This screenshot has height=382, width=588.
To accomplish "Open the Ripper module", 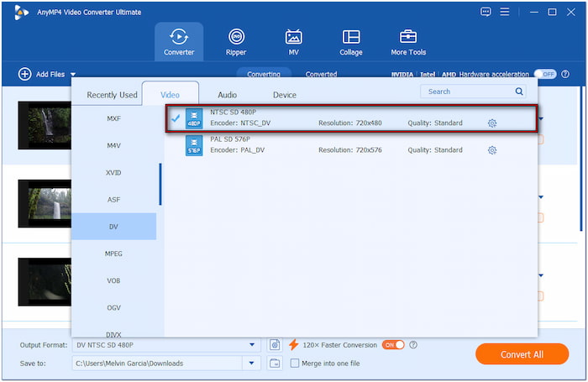I will [236, 42].
